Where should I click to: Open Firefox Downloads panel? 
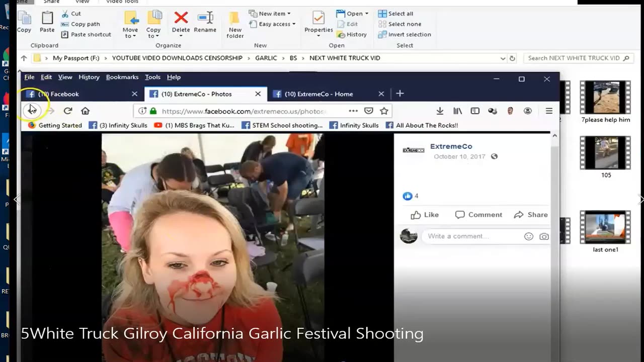440,111
